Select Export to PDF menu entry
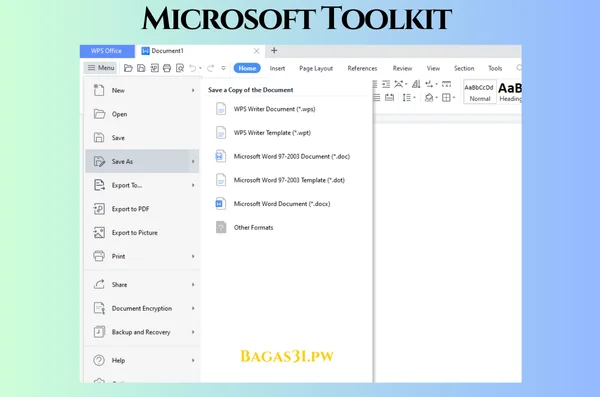 (x=142, y=209)
